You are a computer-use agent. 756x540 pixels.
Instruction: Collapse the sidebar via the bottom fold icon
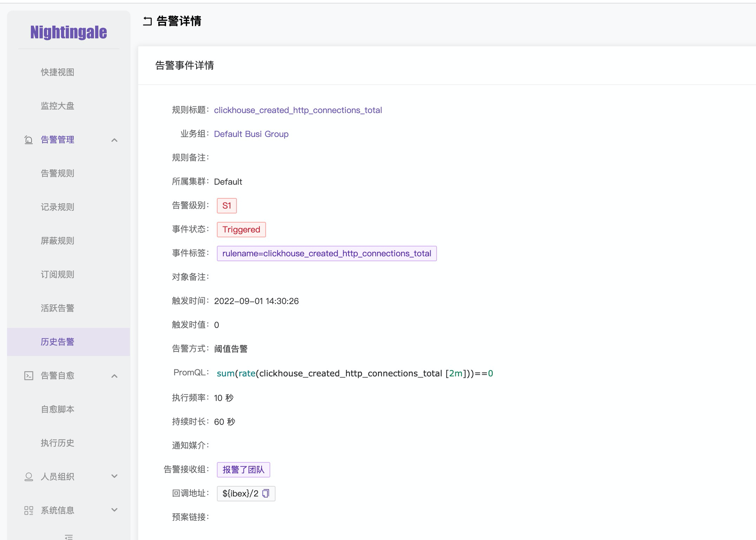click(69, 536)
